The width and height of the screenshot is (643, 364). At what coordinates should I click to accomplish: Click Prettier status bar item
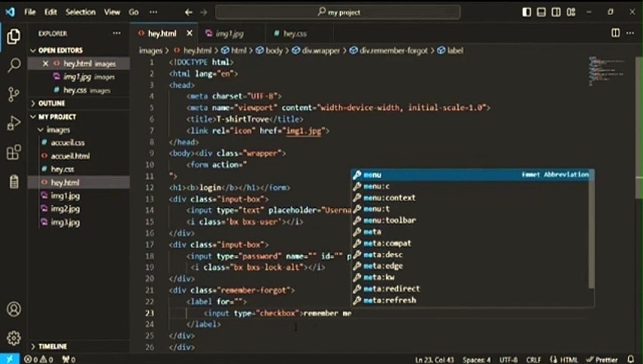click(x=603, y=359)
